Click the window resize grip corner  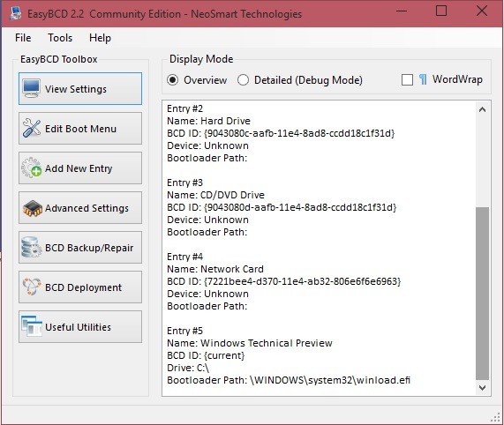point(496,417)
